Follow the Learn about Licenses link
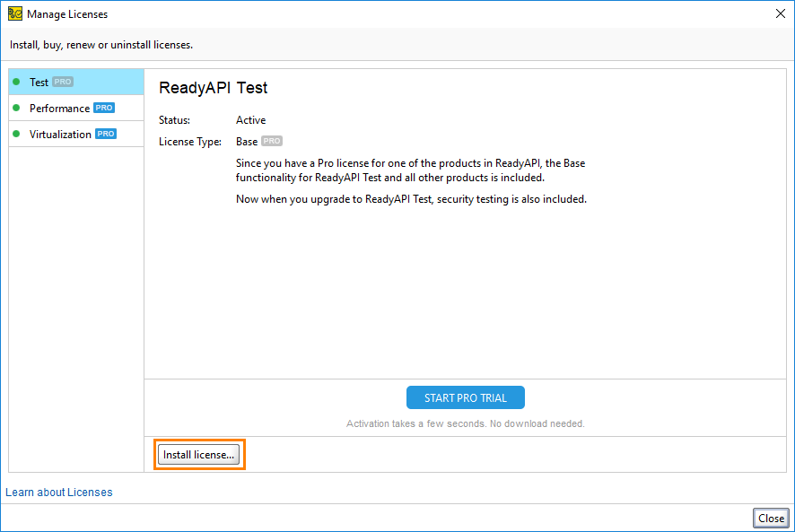 click(x=59, y=493)
